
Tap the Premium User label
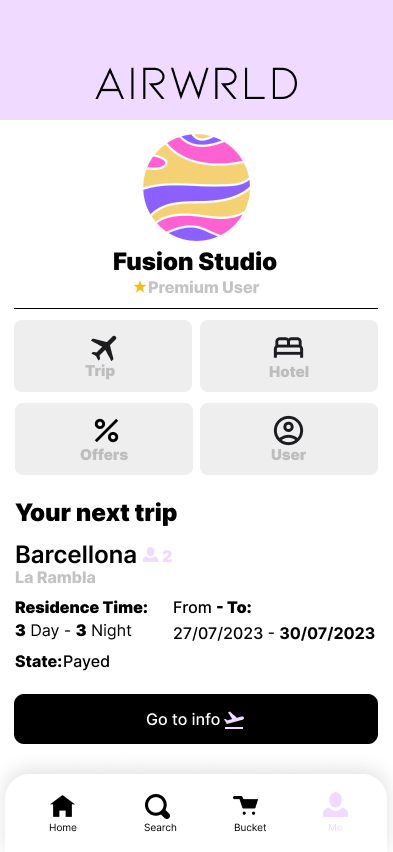tap(204, 287)
